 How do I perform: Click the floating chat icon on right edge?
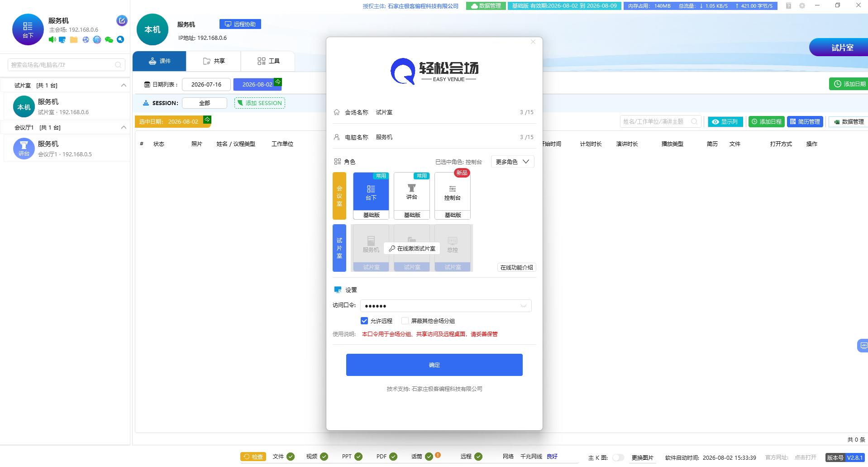pyautogui.click(x=863, y=346)
